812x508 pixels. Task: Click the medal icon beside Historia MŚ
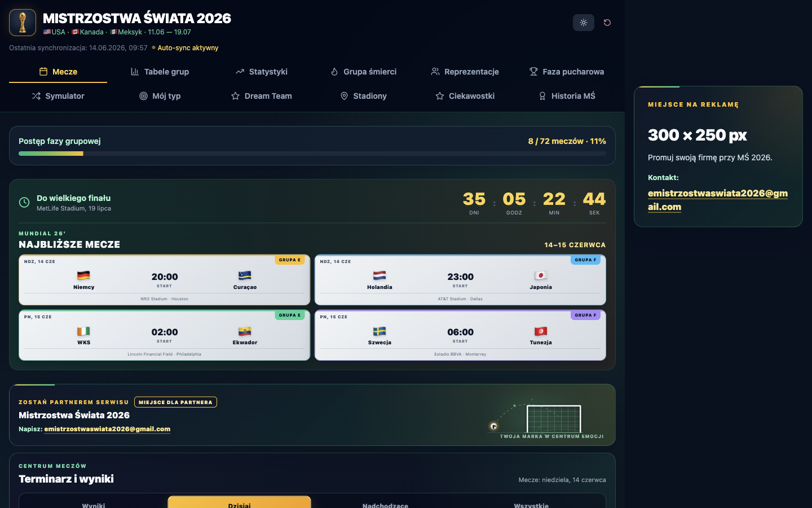542,96
